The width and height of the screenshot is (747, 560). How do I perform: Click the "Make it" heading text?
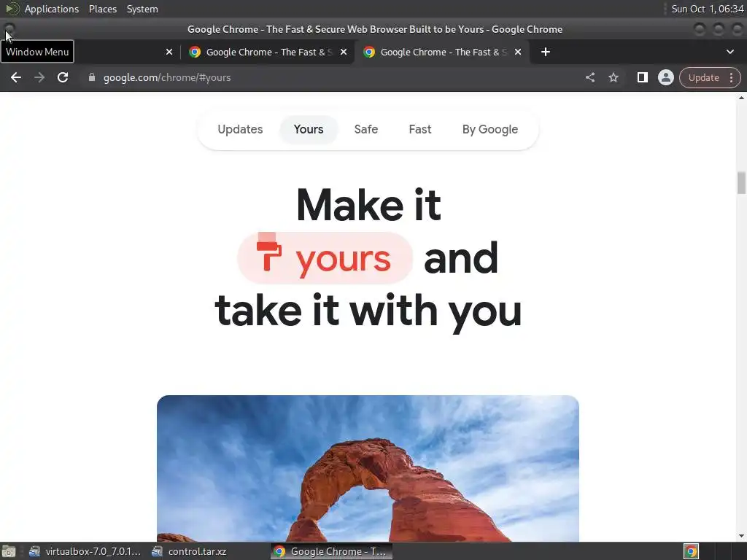click(x=368, y=205)
